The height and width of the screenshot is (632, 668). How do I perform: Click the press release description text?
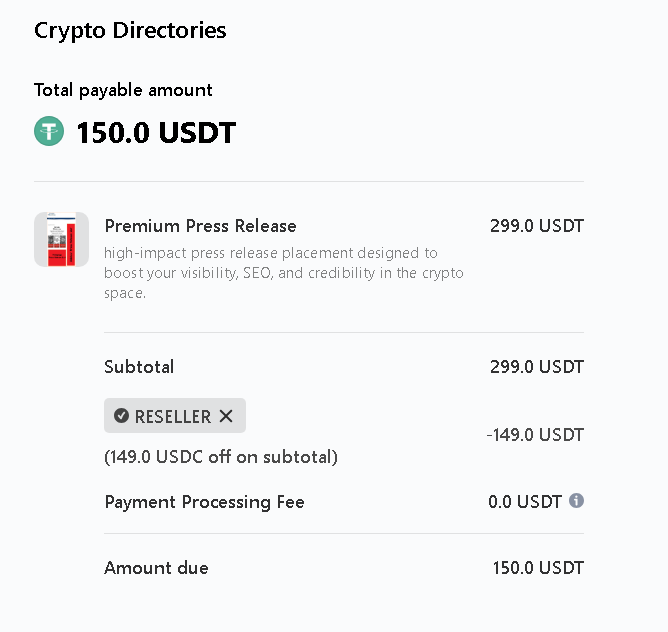point(283,273)
